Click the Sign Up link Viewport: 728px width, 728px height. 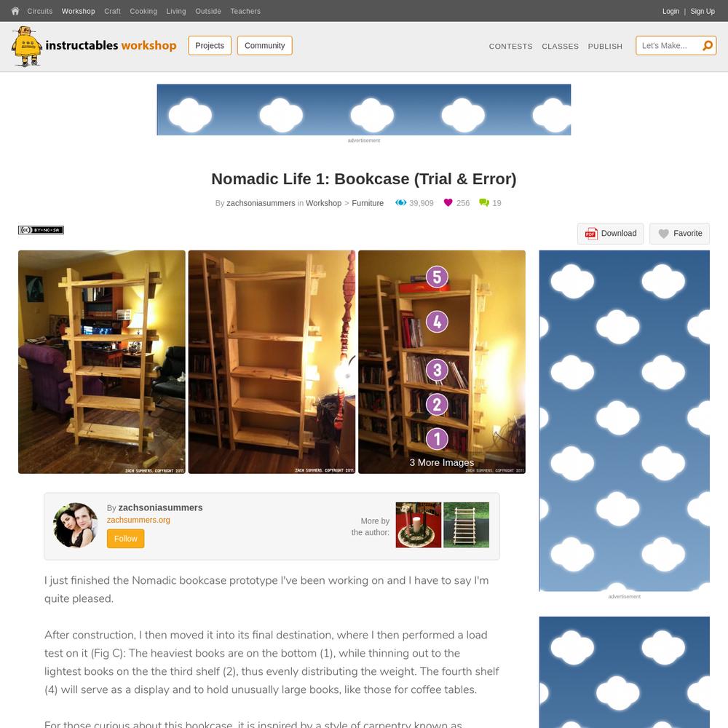(702, 11)
